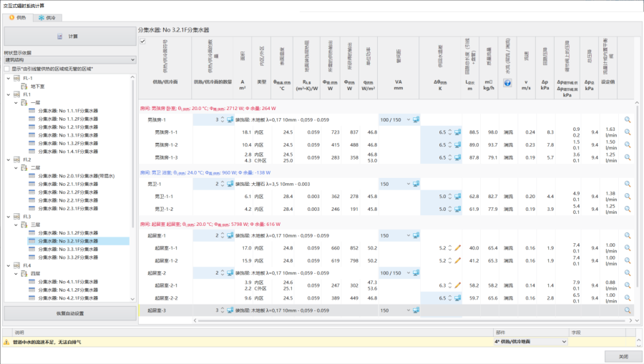Adjust loop count stepper for 起居室-3
Viewport: 644px width, 364px height.
223,310
